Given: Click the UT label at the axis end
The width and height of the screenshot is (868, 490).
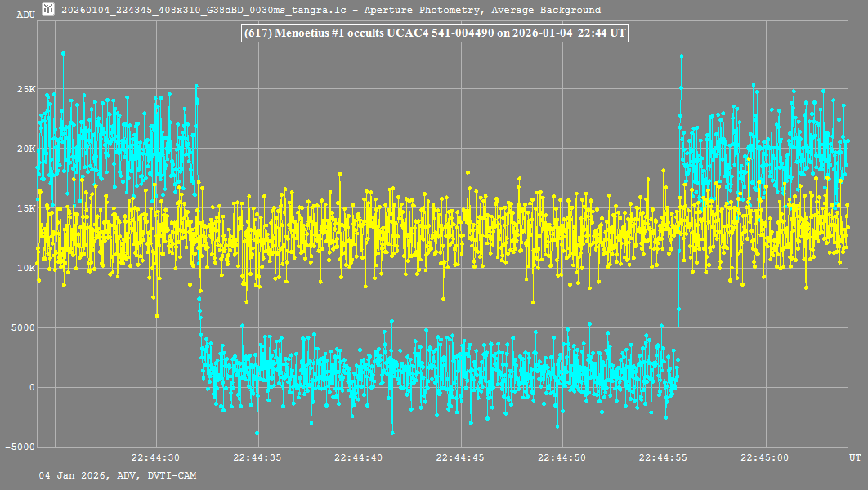Looking at the screenshot, I should (x=854, y=458).
